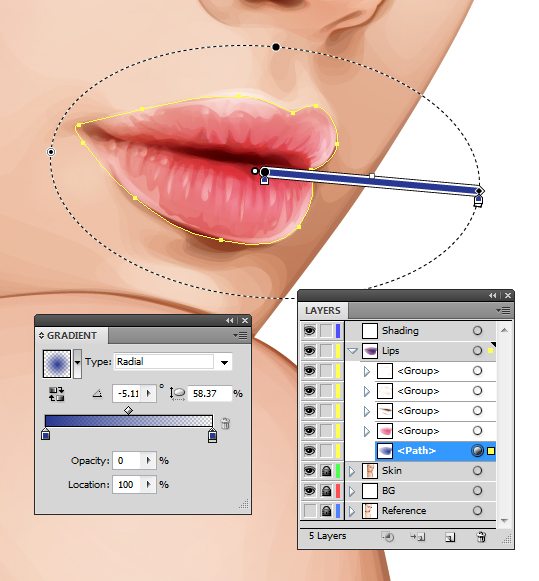
Task: Click gradient annotator origin point on lips
Action: [264, 172]
